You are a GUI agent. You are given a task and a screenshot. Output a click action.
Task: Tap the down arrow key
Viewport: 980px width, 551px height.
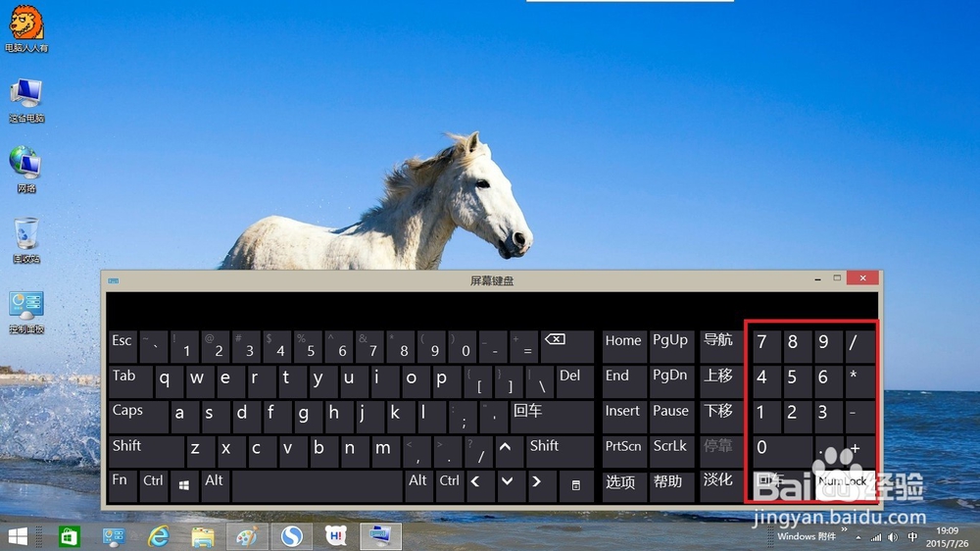[511, 486]
